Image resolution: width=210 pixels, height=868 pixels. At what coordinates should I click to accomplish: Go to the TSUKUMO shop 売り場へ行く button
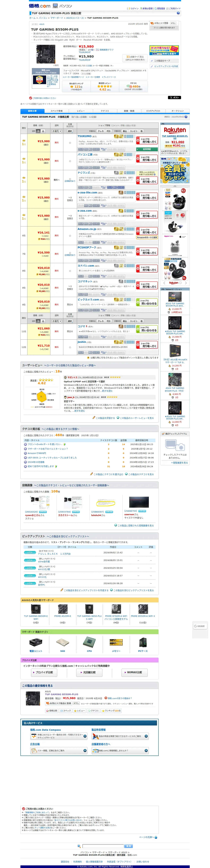(x=147, y=141)
